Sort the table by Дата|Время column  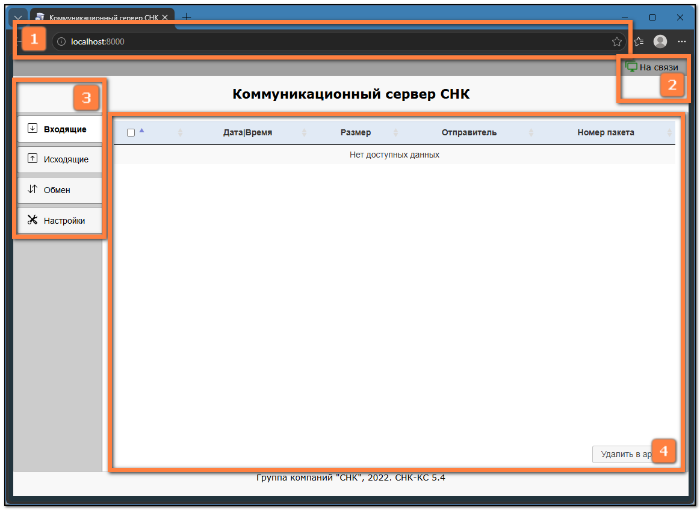(247, 132)
